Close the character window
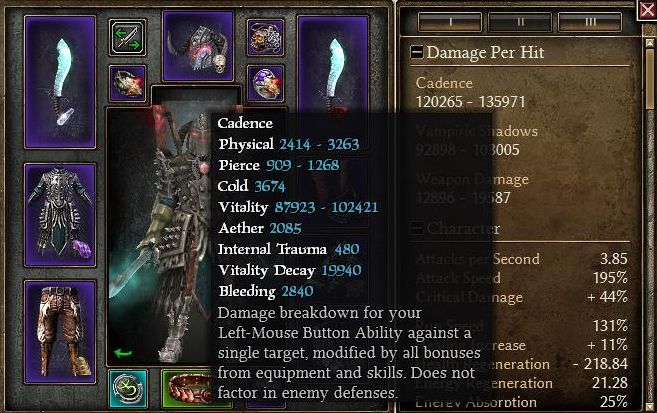 [647, 9]
